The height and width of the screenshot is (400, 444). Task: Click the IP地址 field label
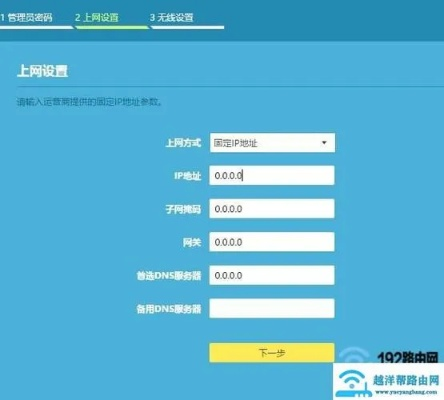[188, 176]
